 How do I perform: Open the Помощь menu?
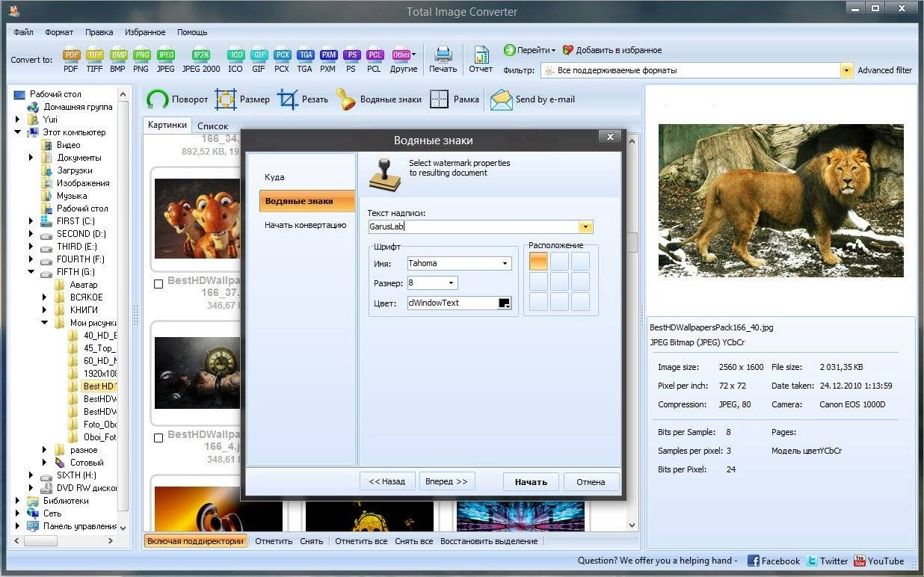pos(192,32)
